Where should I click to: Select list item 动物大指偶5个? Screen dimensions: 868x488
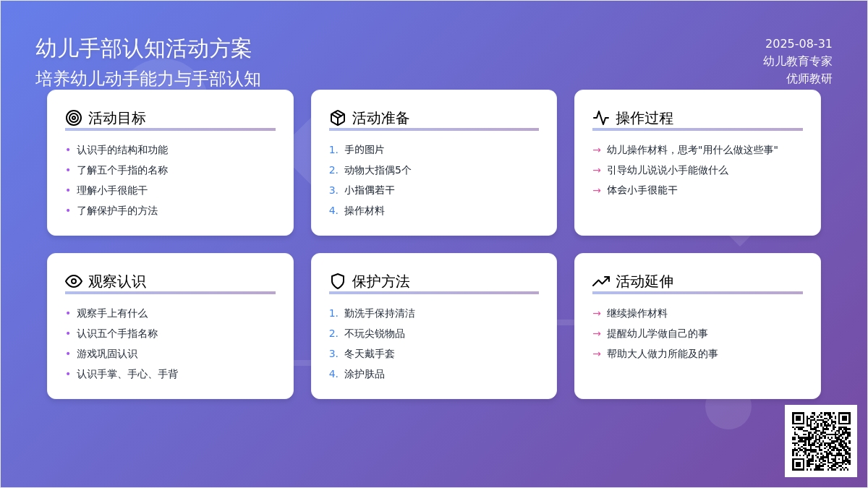[378, 170]
